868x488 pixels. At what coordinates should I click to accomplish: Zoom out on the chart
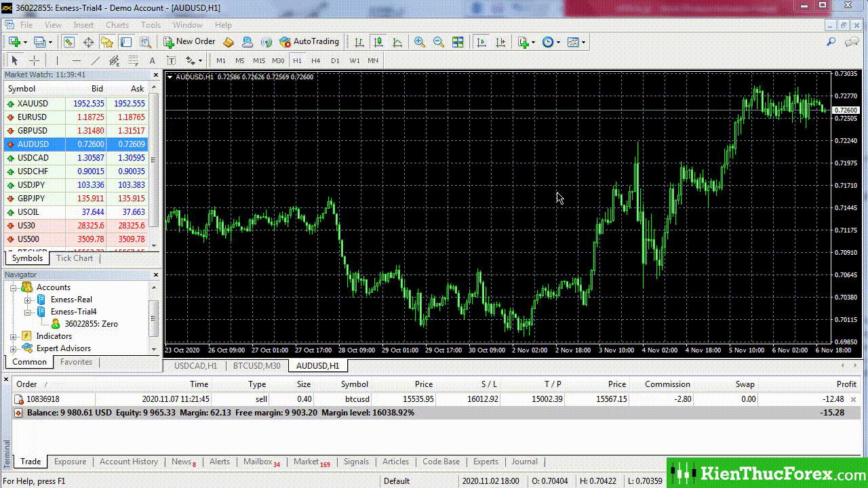point(439,42)
